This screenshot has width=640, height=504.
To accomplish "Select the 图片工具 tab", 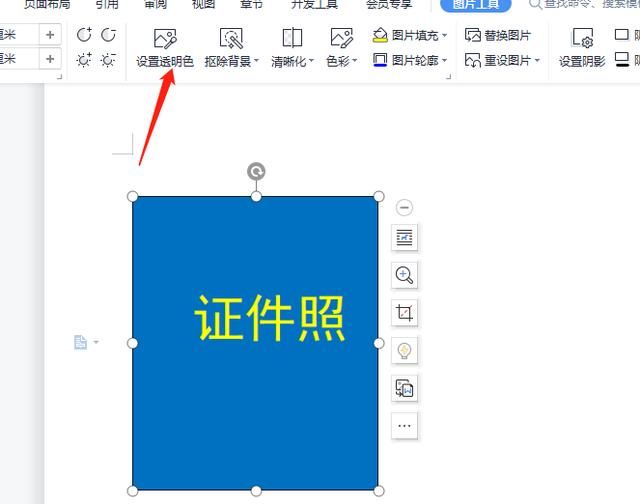I will click(x=476, y=5).
